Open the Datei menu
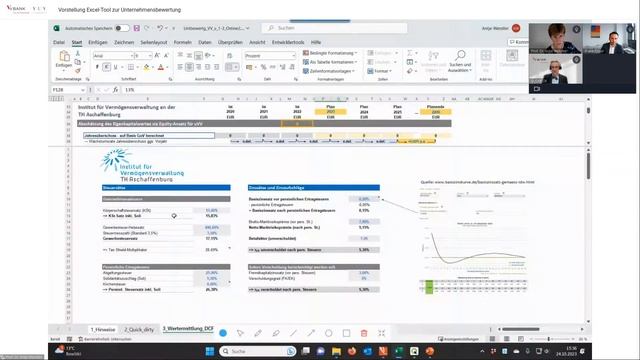Image resolution: width=640 pixels, height=360 pixels. click(59, 42)
